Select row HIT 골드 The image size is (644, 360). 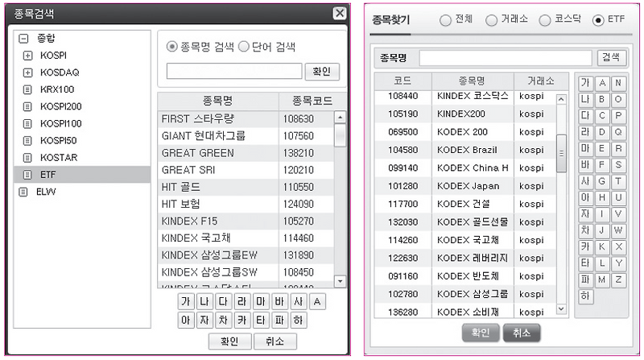(x=246, y=188)
